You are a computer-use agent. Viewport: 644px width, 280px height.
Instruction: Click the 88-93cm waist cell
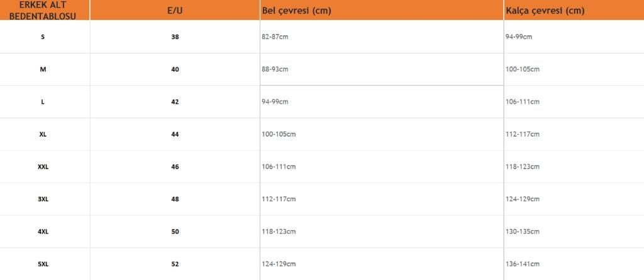point(275,69)
